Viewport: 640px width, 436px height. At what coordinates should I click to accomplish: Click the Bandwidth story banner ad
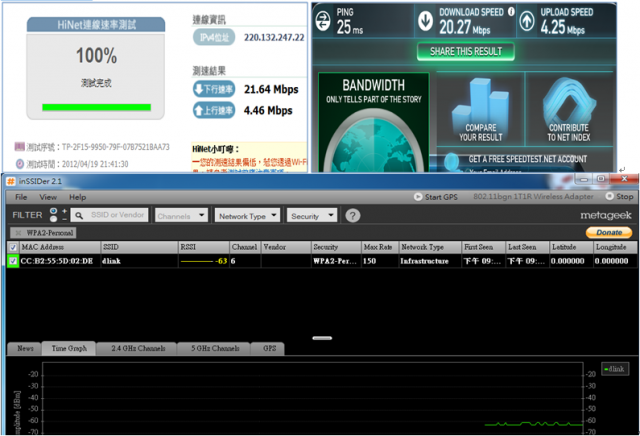pyautogui.click(x=374, y=122)
